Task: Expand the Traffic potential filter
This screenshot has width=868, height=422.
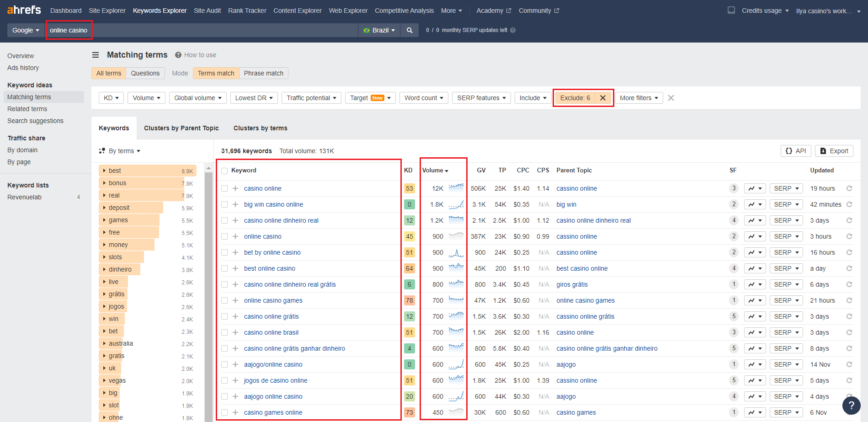Action: click(x=311, y=98)
